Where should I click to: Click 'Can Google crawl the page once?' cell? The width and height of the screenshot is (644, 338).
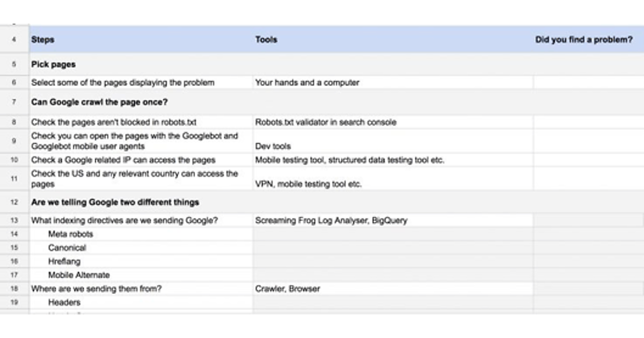99,102
